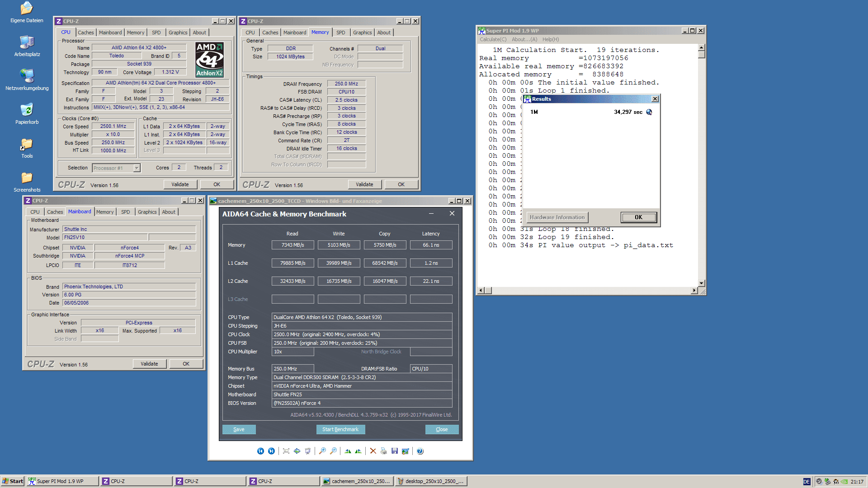Image resolution: width=868 pixels, height=488 pixels.
Task: Click OK in Memory tab CPU-Z window
Action: (x=401, y=184)
